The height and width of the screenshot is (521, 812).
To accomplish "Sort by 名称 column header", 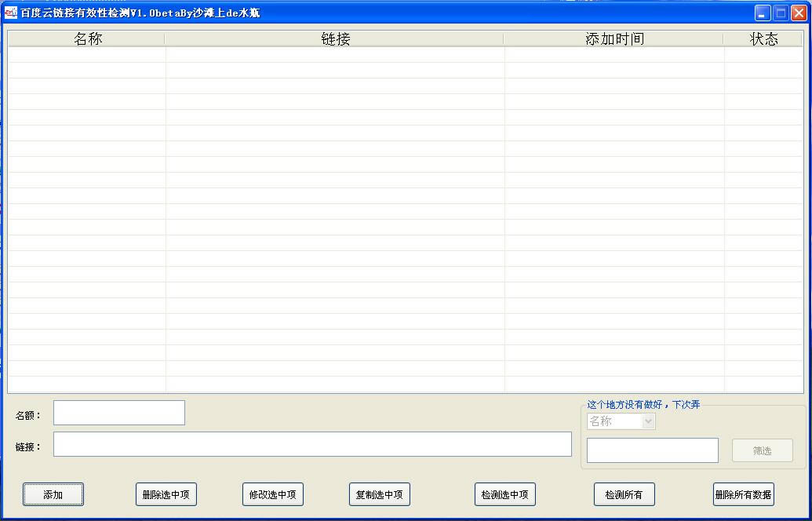I will (x=87, y=39).
